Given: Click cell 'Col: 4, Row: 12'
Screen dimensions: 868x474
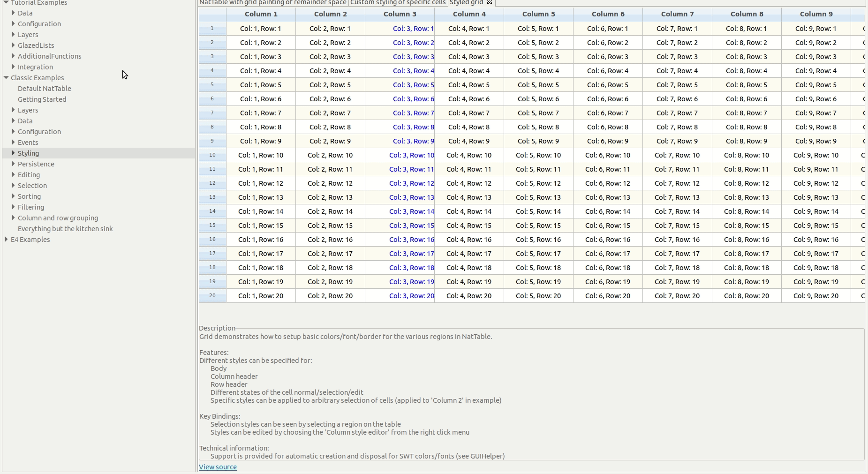Looking at the screenshot, I should (469, 183).
